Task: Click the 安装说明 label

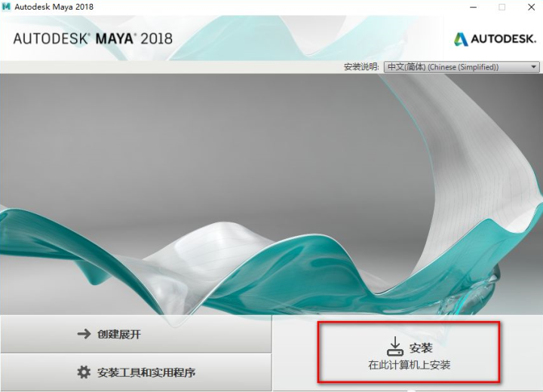Action: tap(361, 67)
